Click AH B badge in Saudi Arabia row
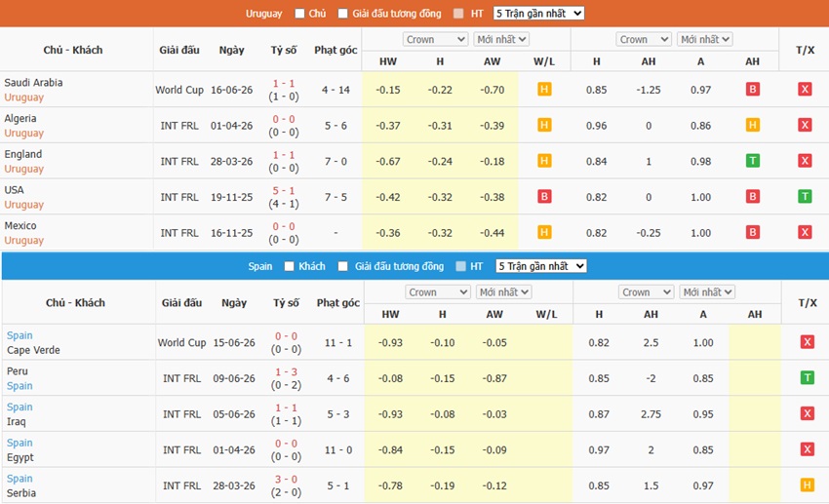Viewport: 829px width, 504px height. pos(752,90)
